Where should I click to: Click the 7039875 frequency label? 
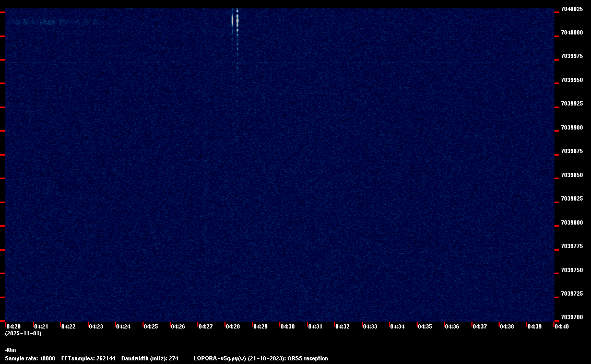coord(572,151)
